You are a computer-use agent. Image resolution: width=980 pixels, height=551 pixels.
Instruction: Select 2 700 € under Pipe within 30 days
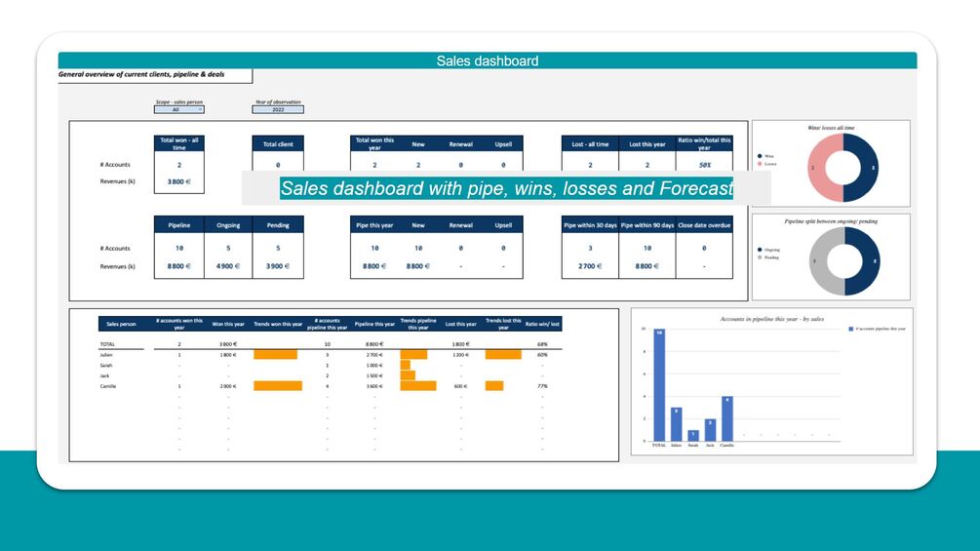tap(590, 266)
